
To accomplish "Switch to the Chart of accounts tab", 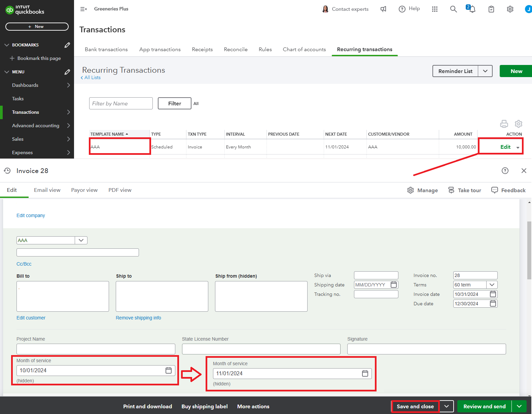I will (304, 49).
